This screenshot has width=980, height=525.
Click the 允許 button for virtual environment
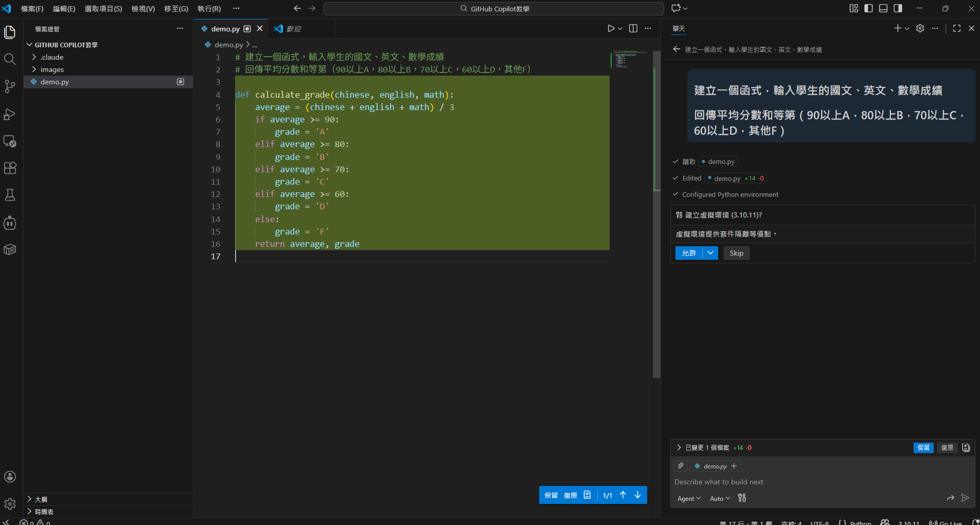click(689, 253)
